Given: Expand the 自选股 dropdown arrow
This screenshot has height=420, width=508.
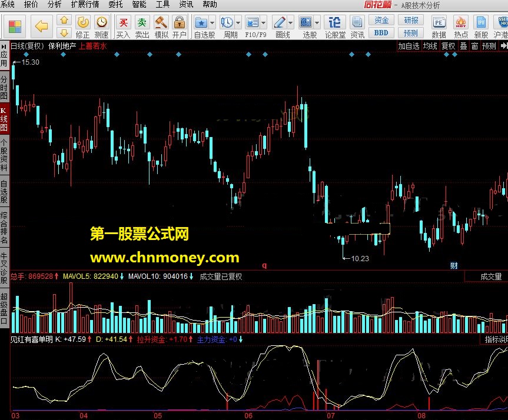Looking at the screenshot, I should pyautogui.click(x=213, y=23).
